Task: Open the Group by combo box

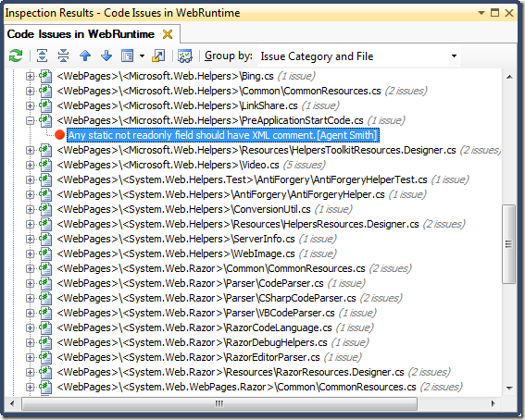Action: pyautogui.click(x=358, y=56)
